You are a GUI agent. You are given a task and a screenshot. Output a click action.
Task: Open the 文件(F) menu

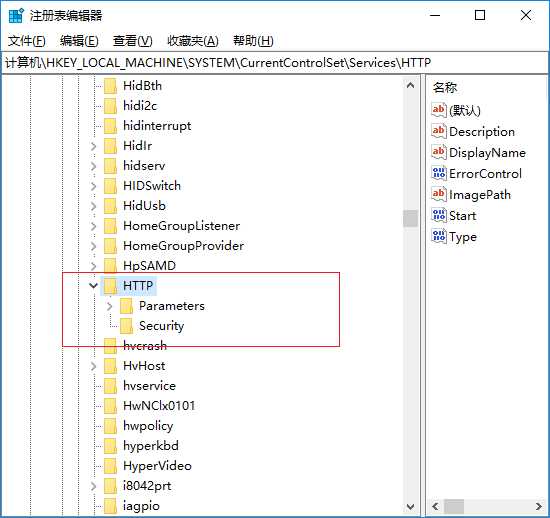27,41
